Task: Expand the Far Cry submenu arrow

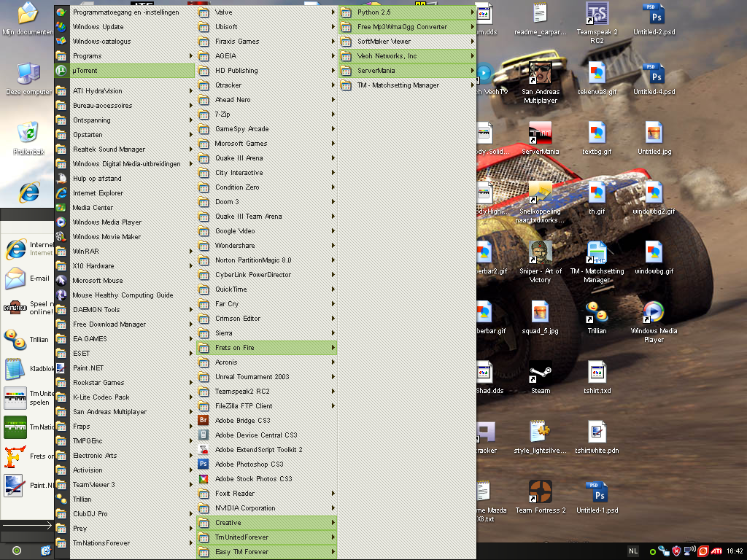Action: (333, 304)
